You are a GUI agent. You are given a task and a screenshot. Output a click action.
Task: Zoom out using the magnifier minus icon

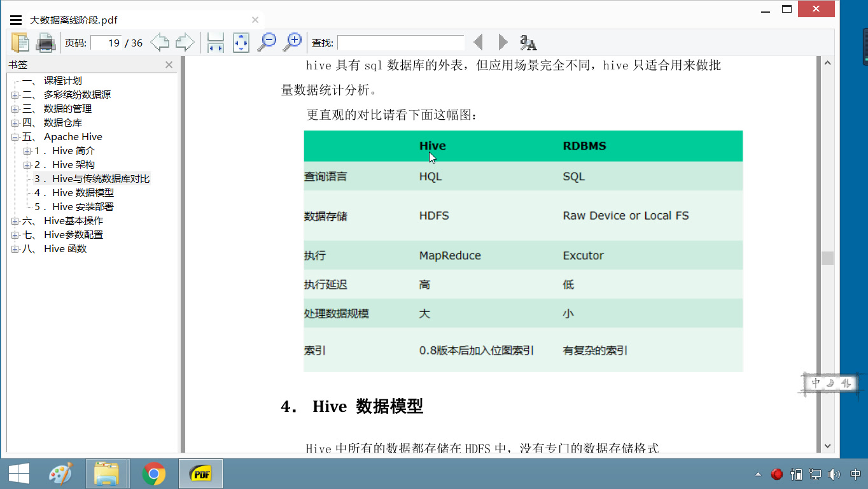coord(267,42)
